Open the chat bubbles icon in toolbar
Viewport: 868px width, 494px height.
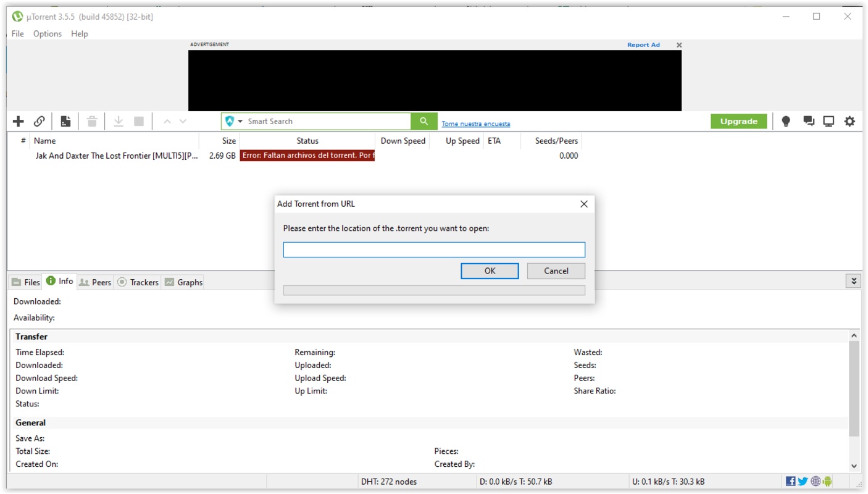pyautogui.click(x=808, y=122)
